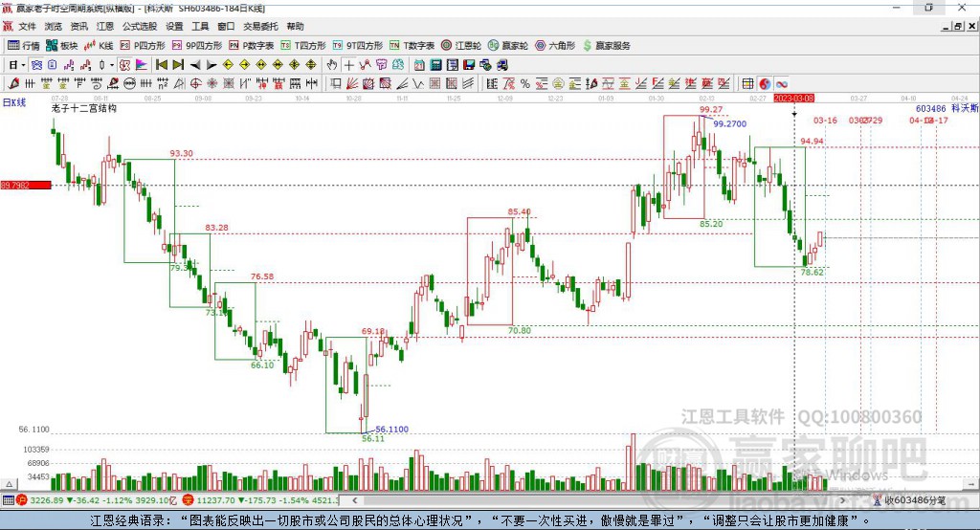This screenshot has width=980, height=530.
Task: Jump to last bar with green skip-forward icon
Action: coord(178,64)
